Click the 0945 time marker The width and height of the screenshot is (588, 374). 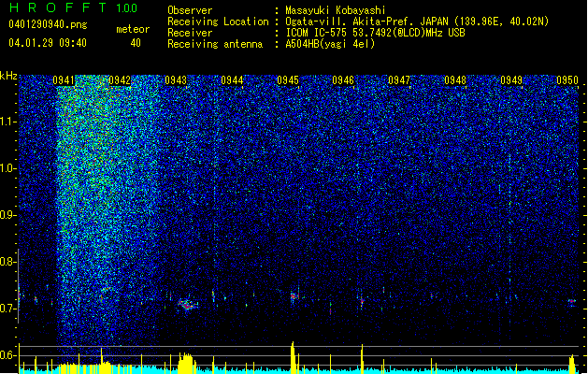[288, 80]
